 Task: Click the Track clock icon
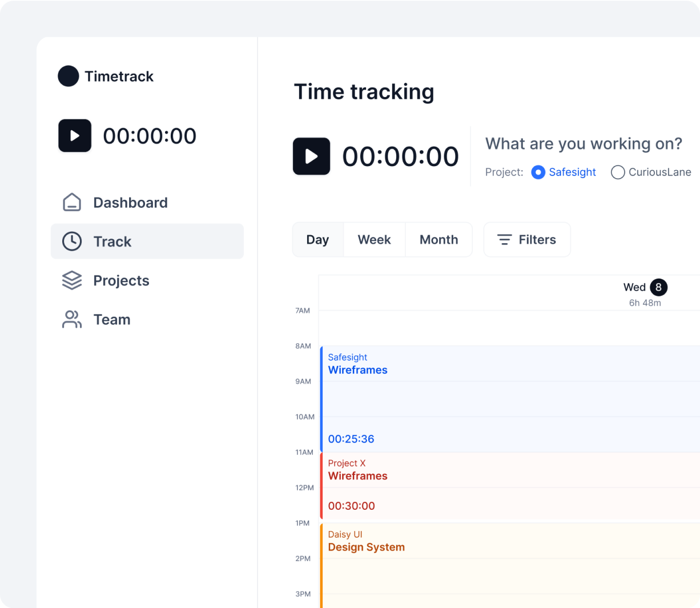pos(72,241)
